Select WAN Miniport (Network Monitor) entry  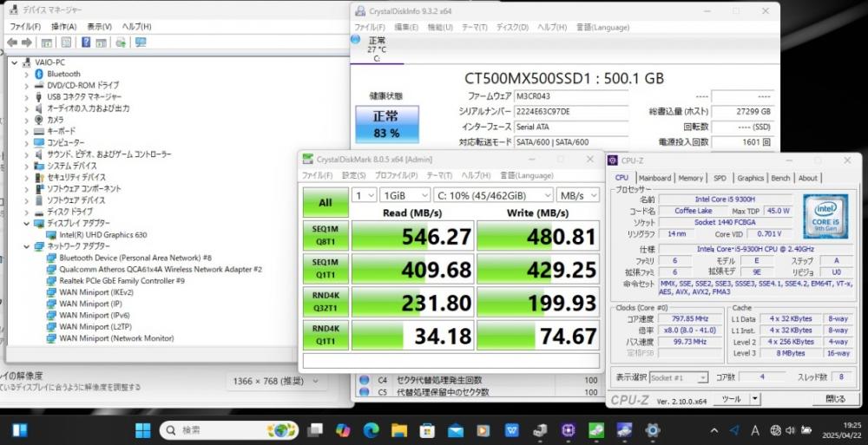(x=116, y=338)
